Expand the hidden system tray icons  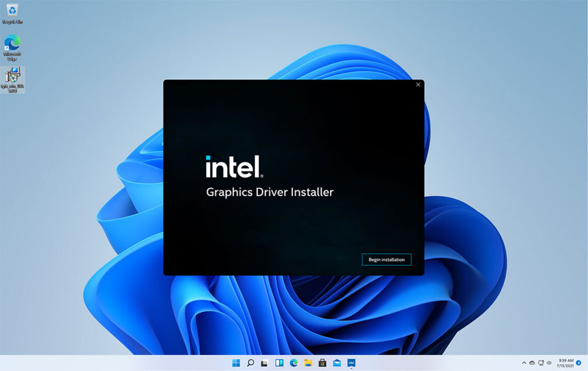(524, 363)
